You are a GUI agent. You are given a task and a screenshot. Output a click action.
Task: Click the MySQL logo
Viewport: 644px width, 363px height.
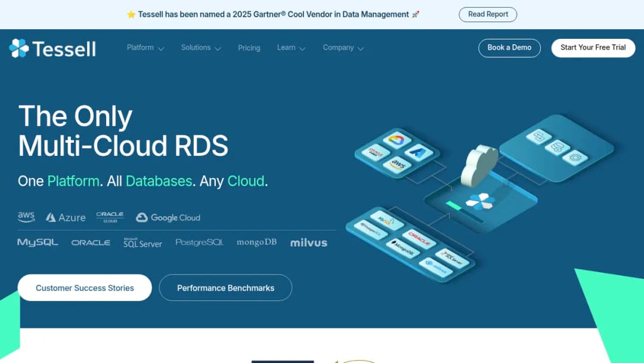click(38, 242)
